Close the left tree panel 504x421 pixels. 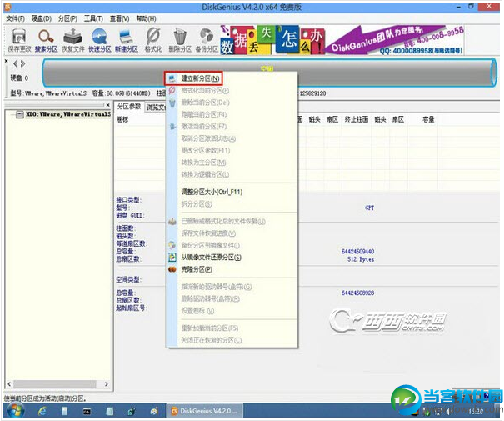point(108,105)
